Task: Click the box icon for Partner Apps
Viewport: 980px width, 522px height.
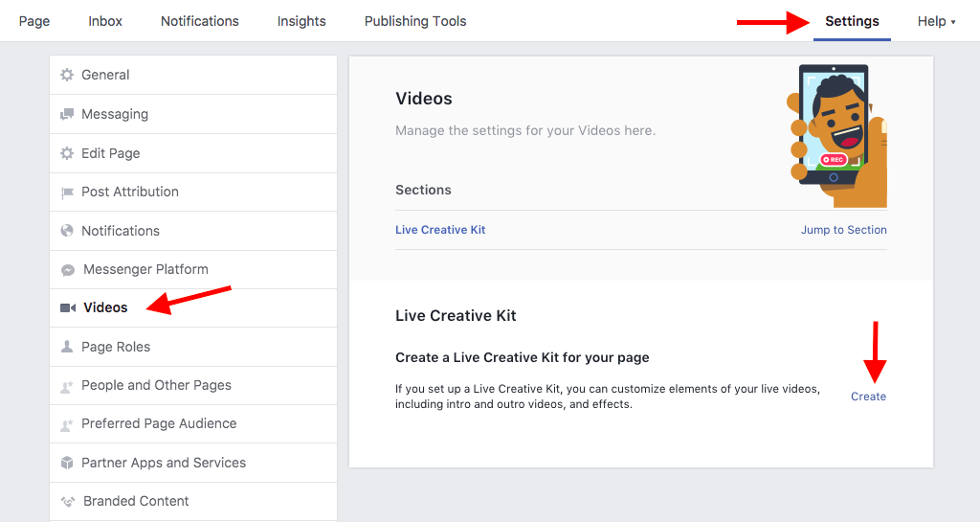Action: pos(67,463)
